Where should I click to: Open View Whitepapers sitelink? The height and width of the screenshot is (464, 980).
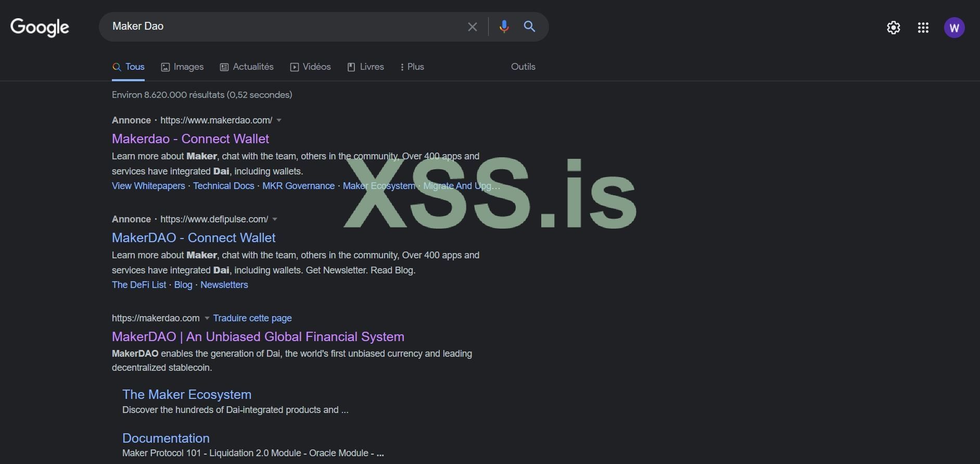click(148, 186)
